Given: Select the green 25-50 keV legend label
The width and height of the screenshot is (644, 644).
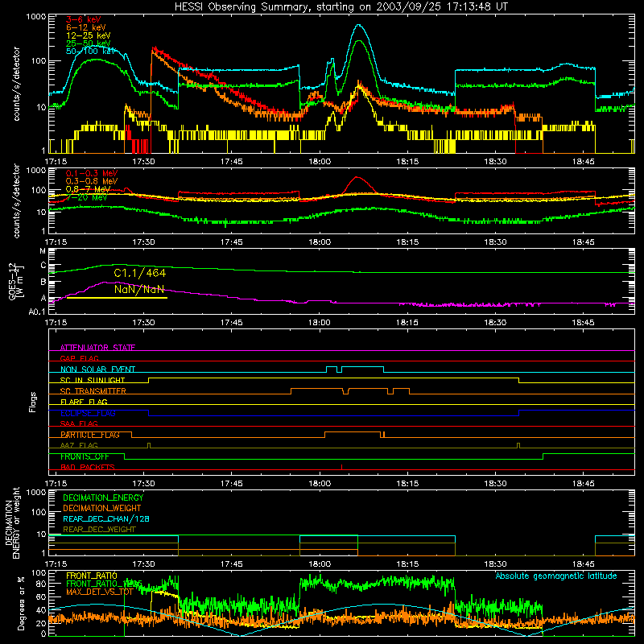Looking at the screenshot, I should 89,43.
